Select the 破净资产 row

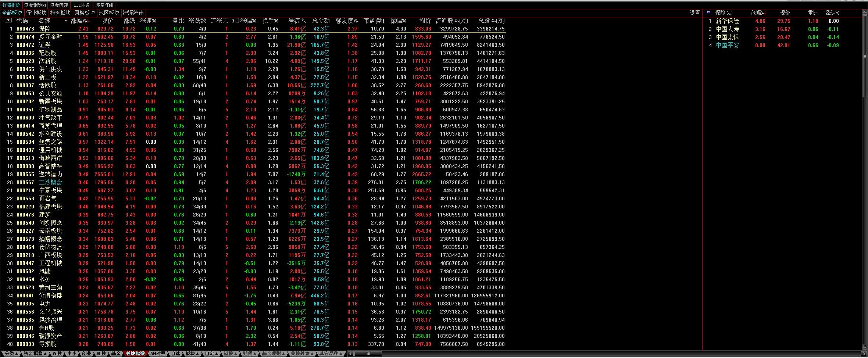pos(253,336)
